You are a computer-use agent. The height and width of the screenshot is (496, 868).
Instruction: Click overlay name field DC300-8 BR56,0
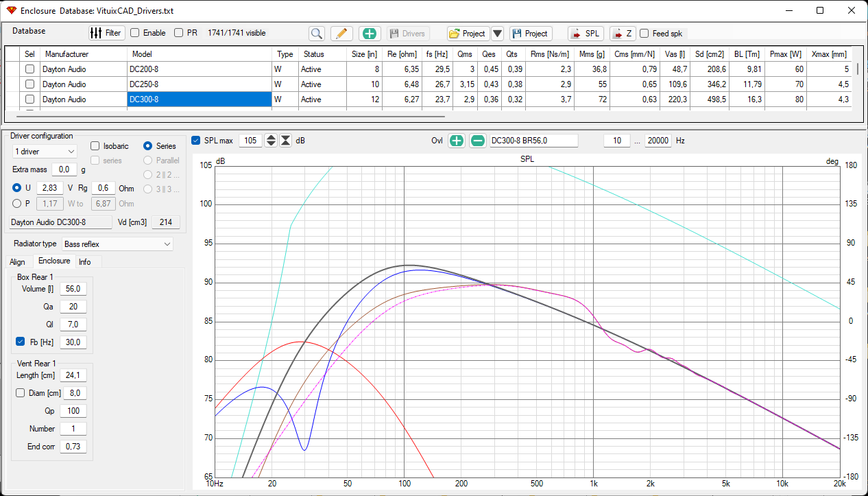(x=533, y=141)
